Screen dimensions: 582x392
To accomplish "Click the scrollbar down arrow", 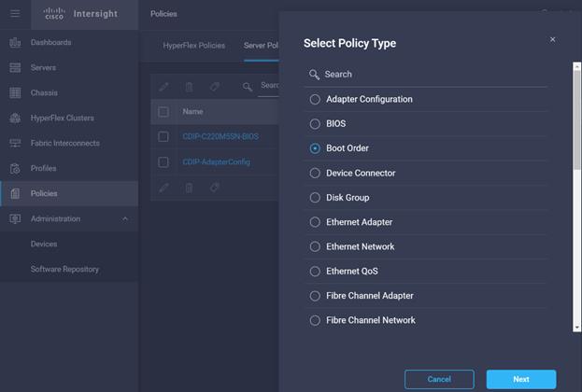I will (576, 328).
